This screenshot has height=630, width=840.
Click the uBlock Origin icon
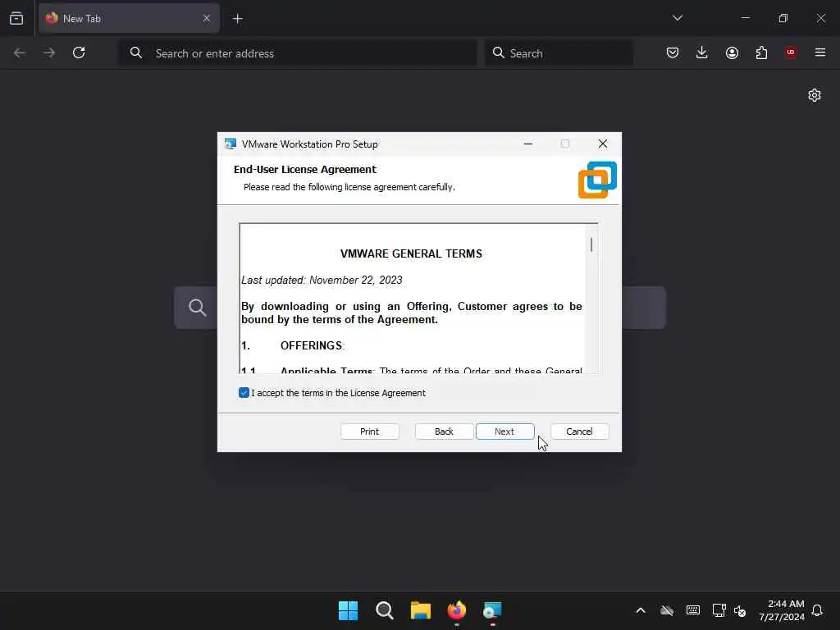coord(791,52)
